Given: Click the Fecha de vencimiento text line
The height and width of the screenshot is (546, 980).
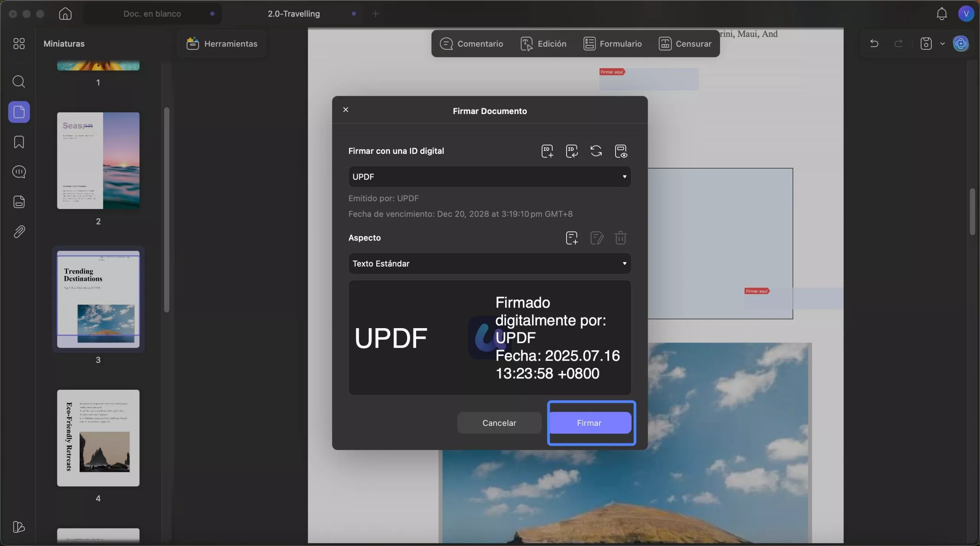Looking at the screenshot, I should [x=461, y=214].
